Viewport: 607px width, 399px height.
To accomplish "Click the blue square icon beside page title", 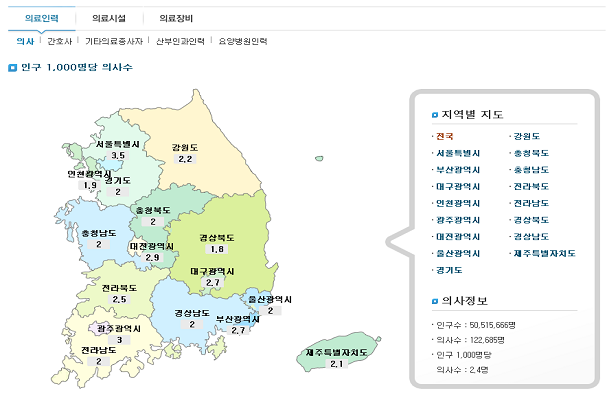I will [x=13, y=67].
